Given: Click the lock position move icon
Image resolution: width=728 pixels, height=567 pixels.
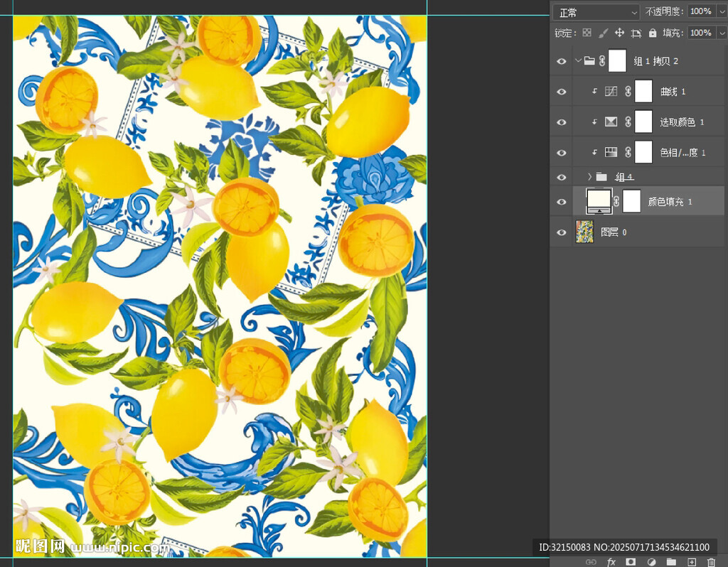Looking at the screenshot, I should [619, 33].
